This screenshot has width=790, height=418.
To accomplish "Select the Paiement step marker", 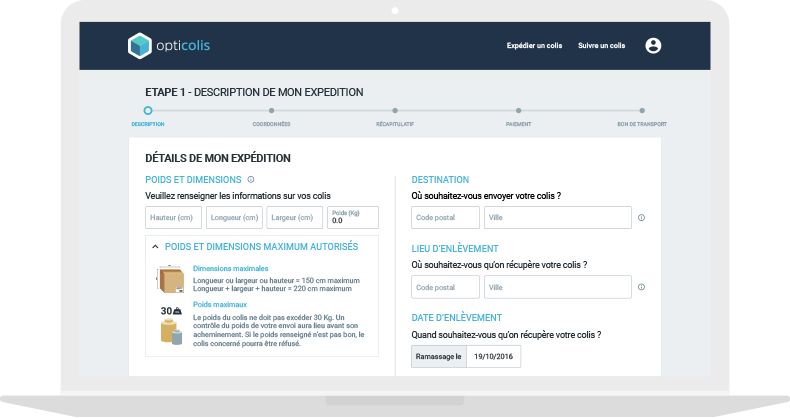I will [518, 111].
